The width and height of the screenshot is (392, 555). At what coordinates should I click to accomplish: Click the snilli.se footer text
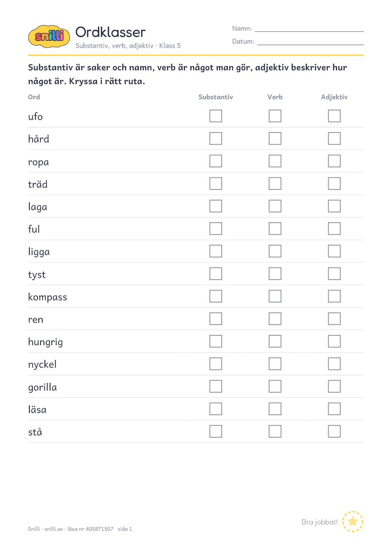53,529
